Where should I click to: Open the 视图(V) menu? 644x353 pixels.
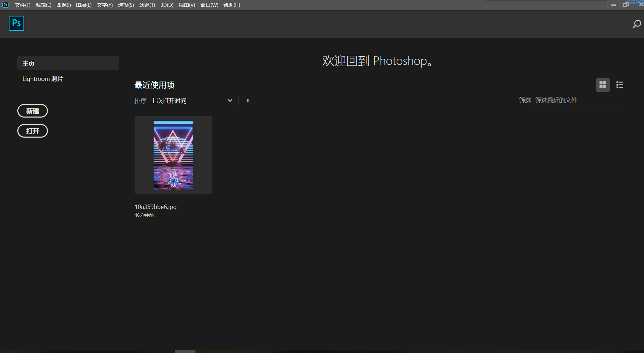(187, 5)
